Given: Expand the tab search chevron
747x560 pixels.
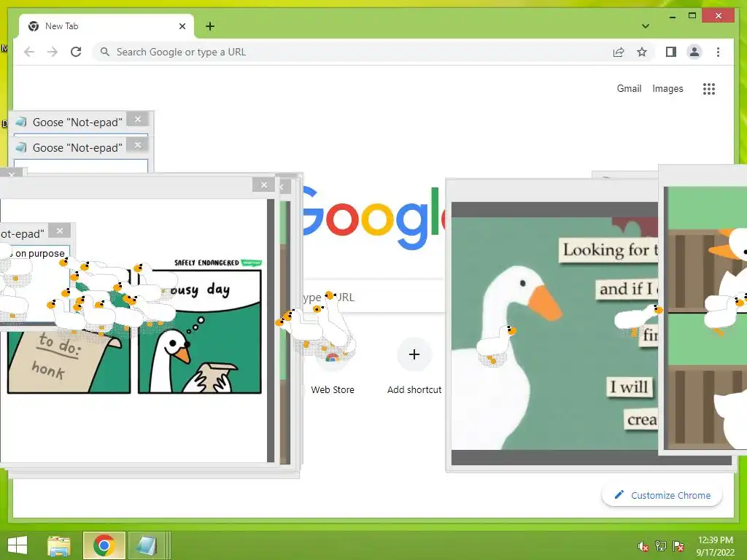Looking at the screenshot, I should [645, 26].
